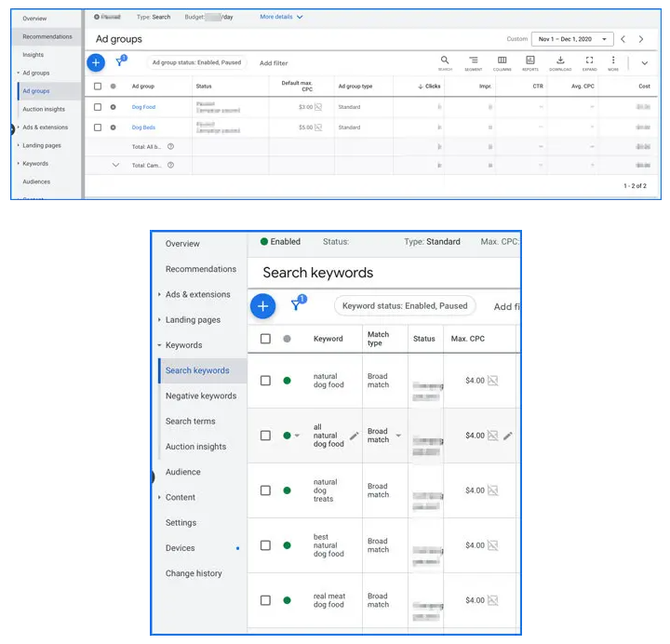This screenshot has height=644, width=670.
Task: Click the Expand table icon
Action: point(589,61)
